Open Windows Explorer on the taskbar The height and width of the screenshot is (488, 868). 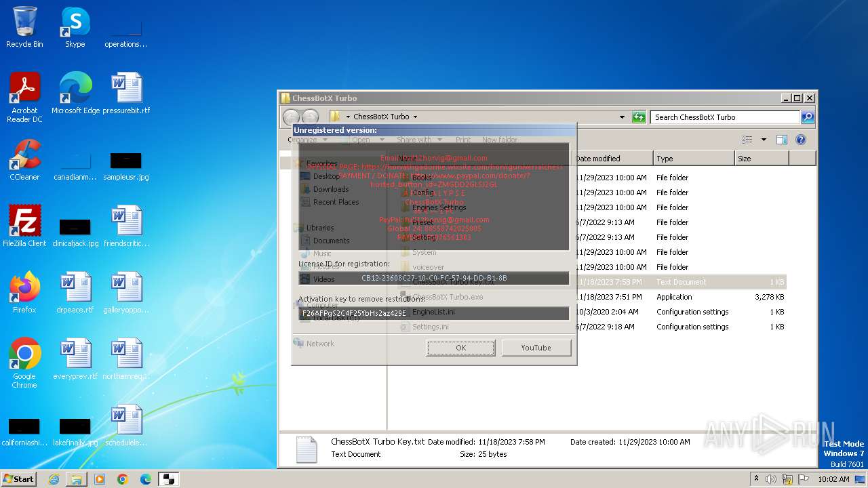point(77,479)
